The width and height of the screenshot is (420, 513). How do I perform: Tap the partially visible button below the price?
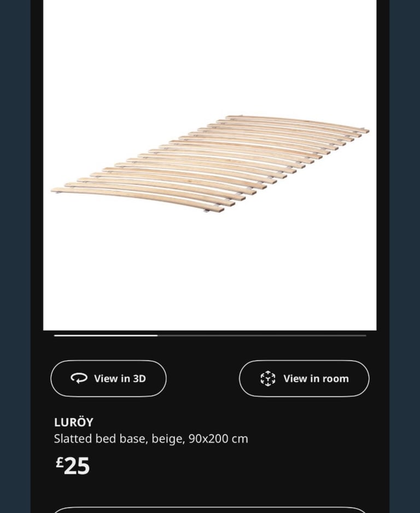[x=210, y=510]
